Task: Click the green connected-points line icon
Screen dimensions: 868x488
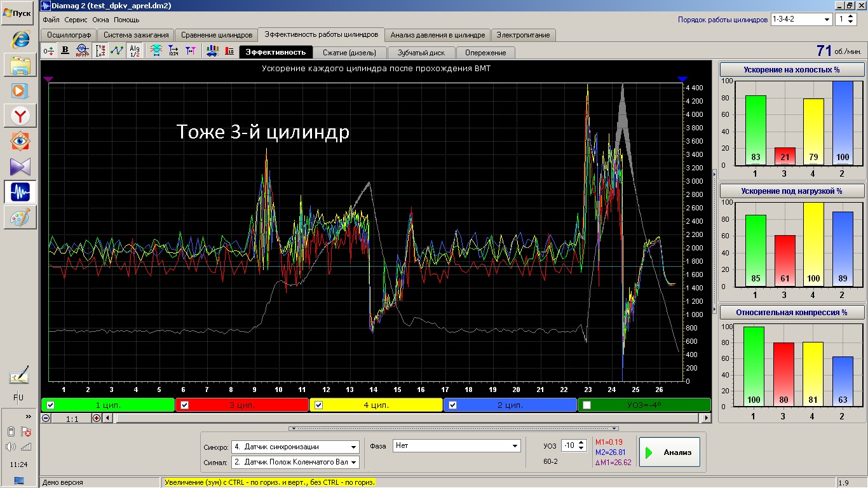Action: (117, 51)
